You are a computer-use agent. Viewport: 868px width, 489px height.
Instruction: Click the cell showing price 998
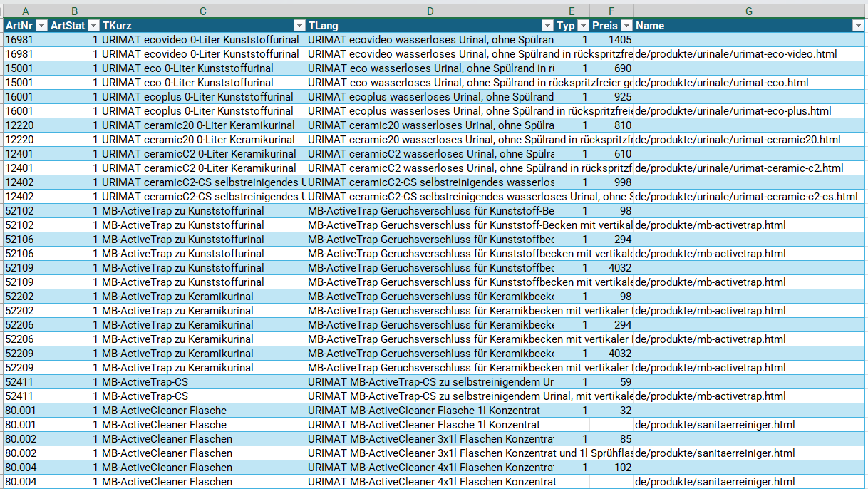pos(611,182)
